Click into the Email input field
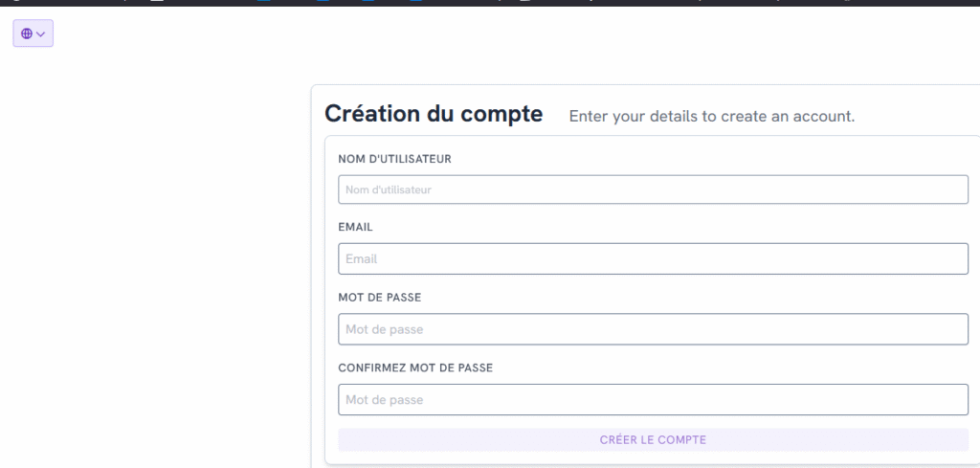Screen dimensions: 980x468 [x=653, y=258]
